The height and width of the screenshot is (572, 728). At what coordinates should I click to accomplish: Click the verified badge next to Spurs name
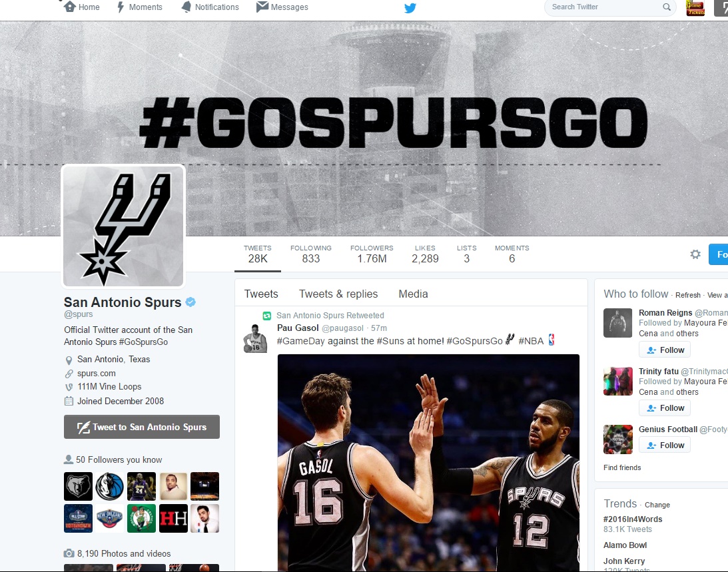pyautogui.click(x=190, y=302)
